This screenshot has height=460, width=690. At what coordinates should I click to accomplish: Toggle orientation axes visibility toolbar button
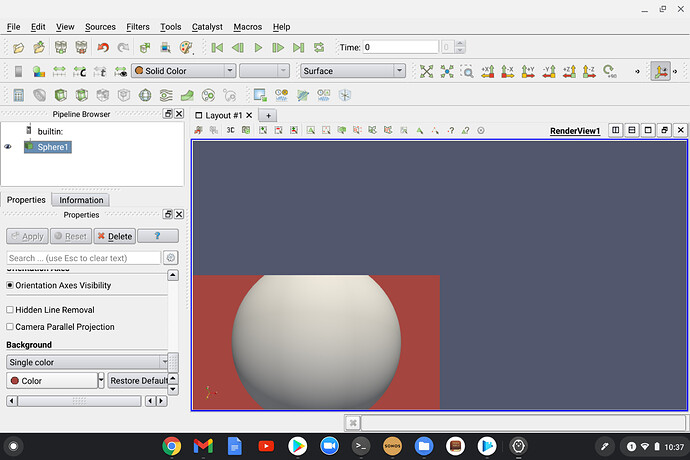tap(661, 71)
